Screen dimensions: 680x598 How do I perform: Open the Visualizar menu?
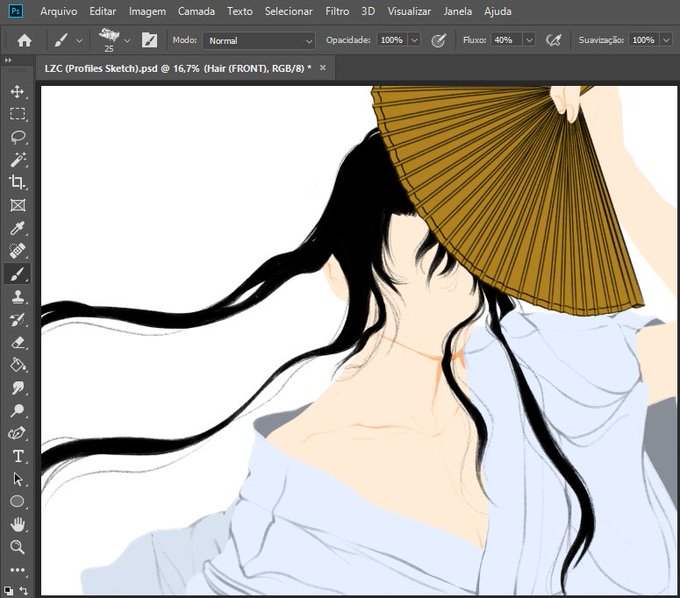(409, 11)
